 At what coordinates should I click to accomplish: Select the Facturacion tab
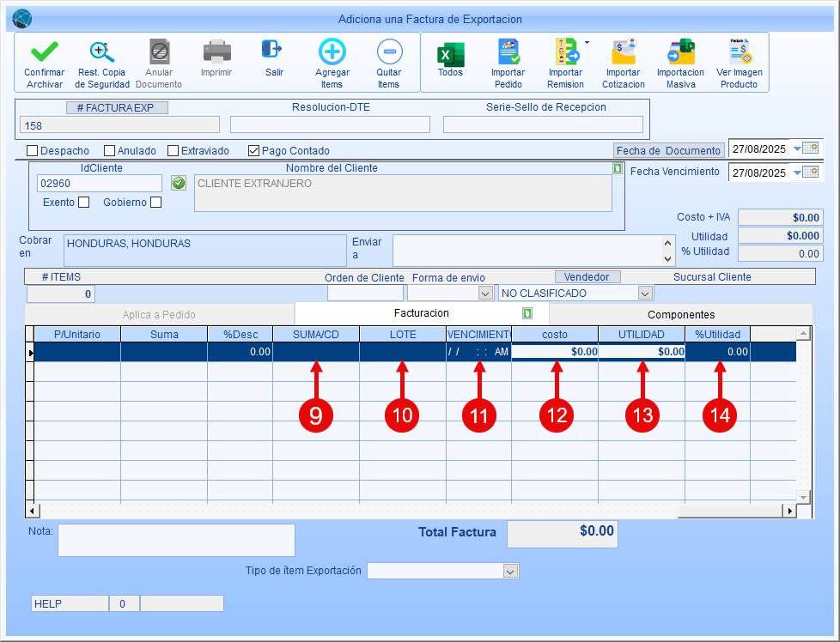pyautogui.click(x=421, y=313)
